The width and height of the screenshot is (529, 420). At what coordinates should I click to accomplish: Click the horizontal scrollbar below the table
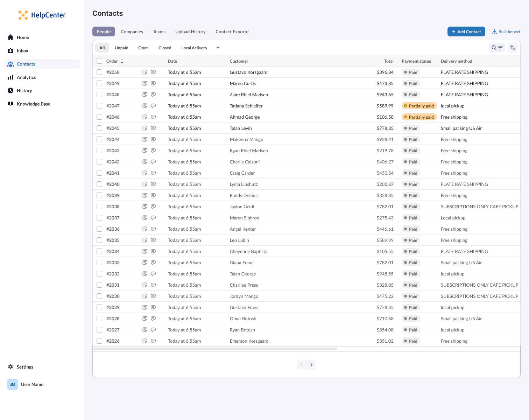point(215,349)
